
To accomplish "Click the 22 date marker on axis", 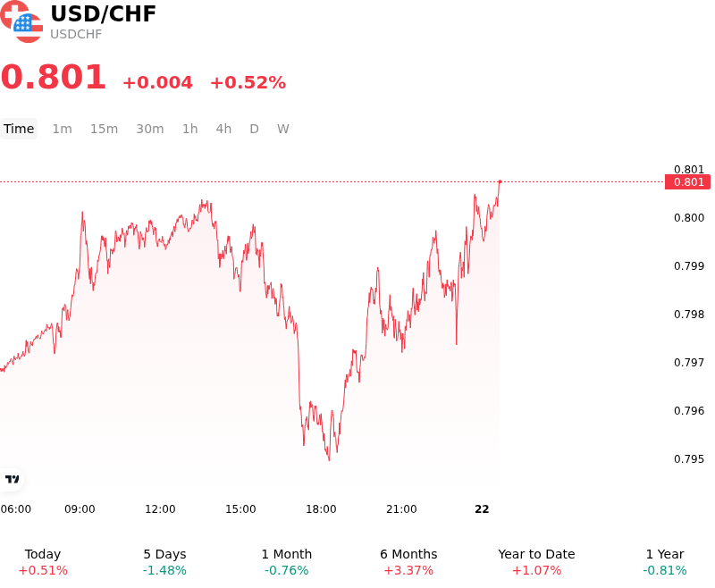I will click(482, 509).
